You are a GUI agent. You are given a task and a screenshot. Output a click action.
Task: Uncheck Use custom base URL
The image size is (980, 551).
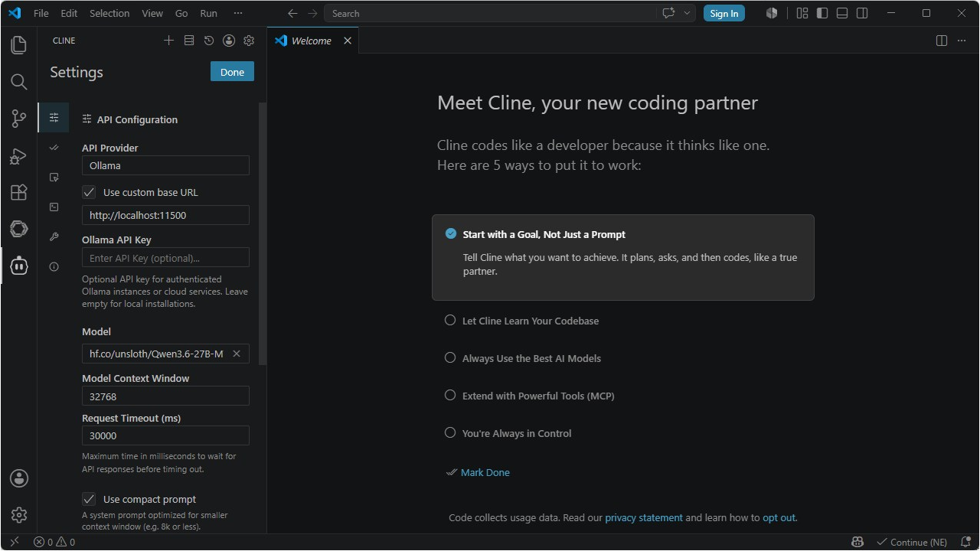pyautogui.click(x=89, y=192)
